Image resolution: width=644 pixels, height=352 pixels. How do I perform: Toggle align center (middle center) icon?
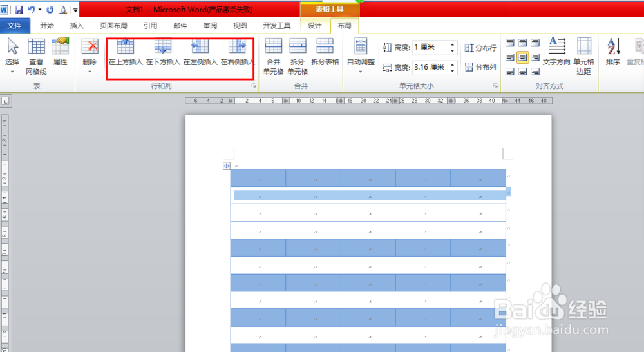pyautogui.click(x=522, y=57)
